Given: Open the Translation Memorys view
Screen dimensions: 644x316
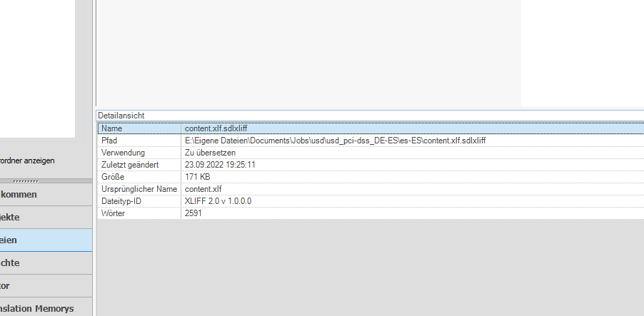Looking at the screenshot, I should 46,308.
